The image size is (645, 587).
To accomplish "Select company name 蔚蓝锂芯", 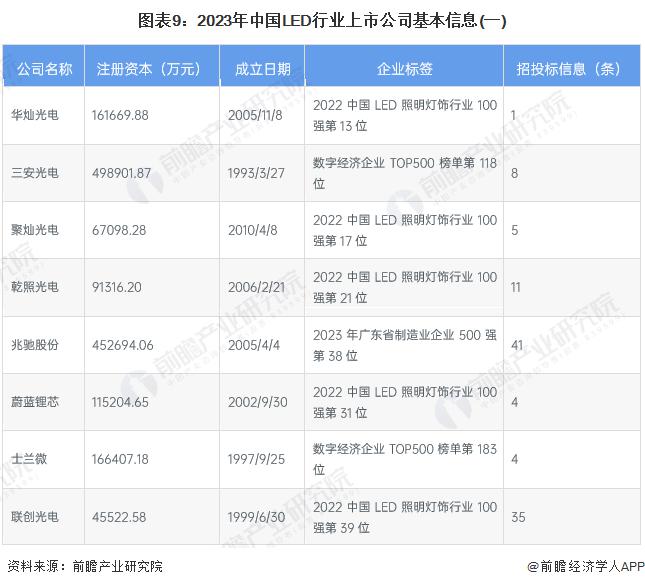I will coord(35,402).
